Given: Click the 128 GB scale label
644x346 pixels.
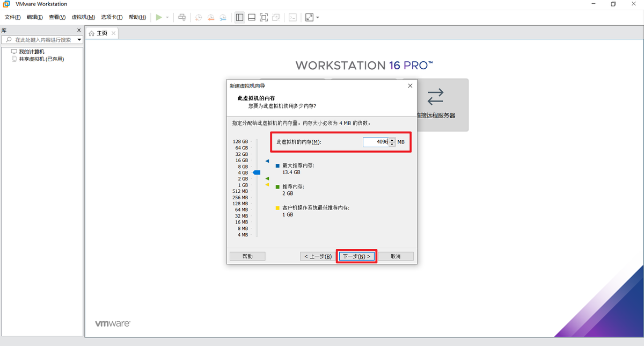Looking at the screenshot, I should 240,142.
